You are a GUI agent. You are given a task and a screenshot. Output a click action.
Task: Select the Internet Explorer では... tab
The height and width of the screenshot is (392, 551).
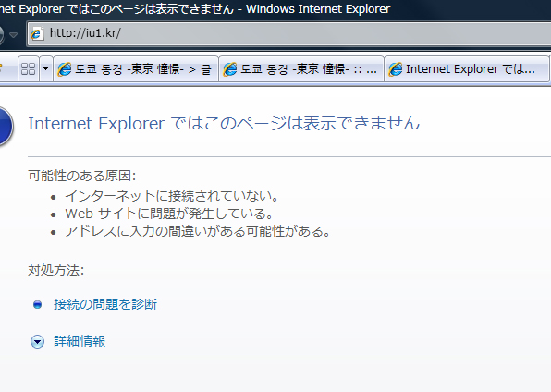tap(467, 69)
